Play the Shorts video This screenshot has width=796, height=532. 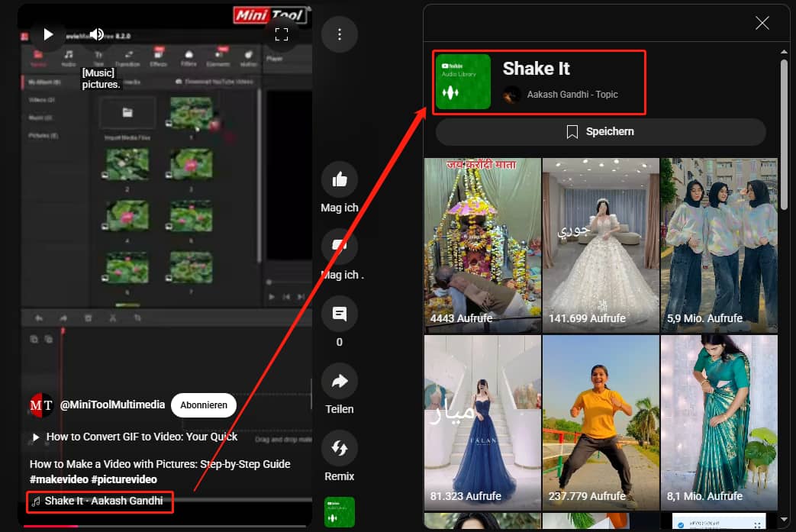coord(48,34)
